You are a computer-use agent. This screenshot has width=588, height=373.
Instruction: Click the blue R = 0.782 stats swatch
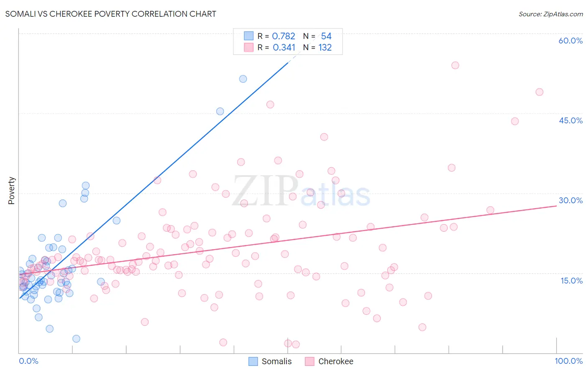point(249,36)
